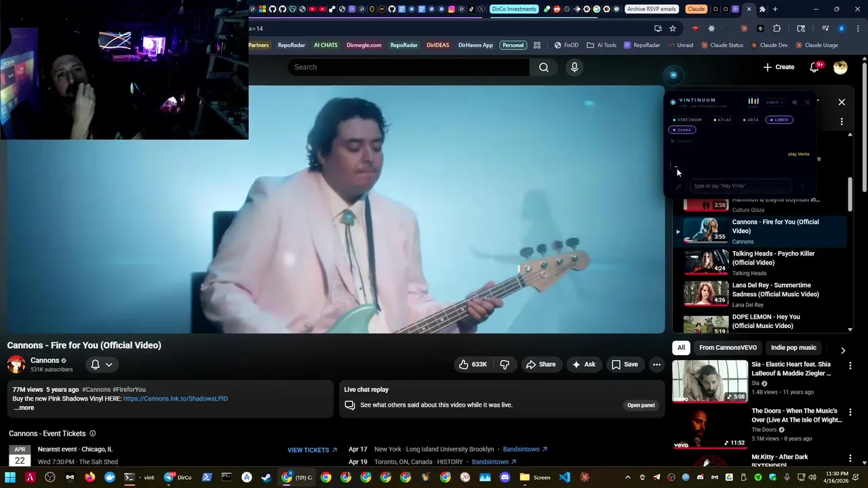Open YouTube notifications bell with 9+ badge

pyautogui.click(x=816, y=67)
